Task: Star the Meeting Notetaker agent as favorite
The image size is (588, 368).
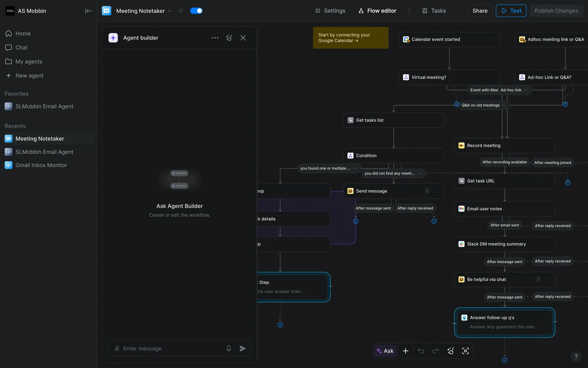Action: 181,11
